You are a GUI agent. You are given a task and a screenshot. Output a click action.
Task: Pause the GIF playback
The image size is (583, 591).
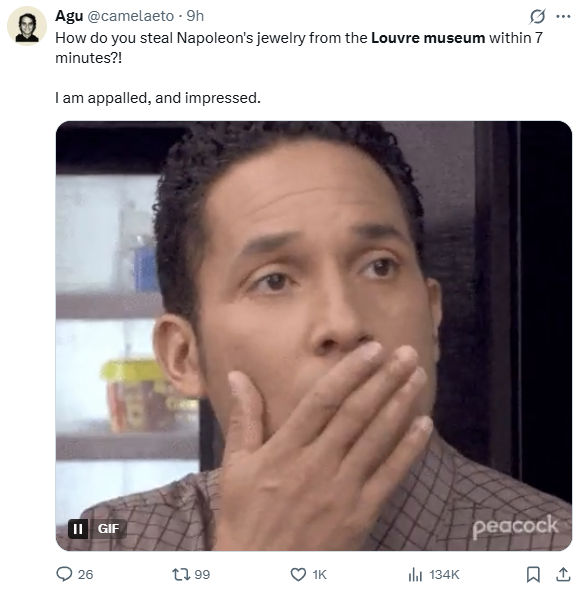[78, 529]
